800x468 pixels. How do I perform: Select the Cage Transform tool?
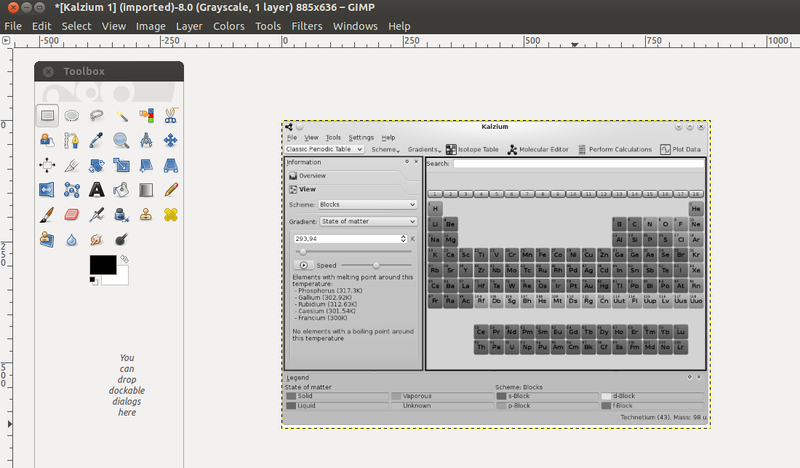point(71,190)
